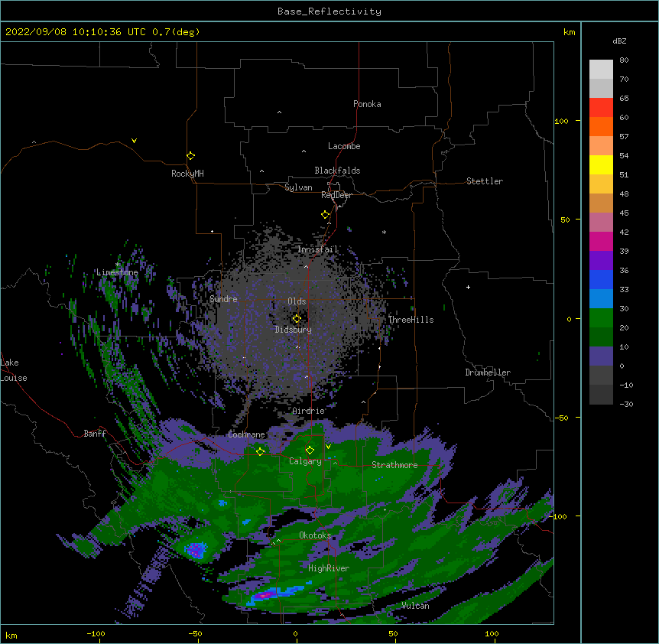Click the Banff town label

pos(95,434)
